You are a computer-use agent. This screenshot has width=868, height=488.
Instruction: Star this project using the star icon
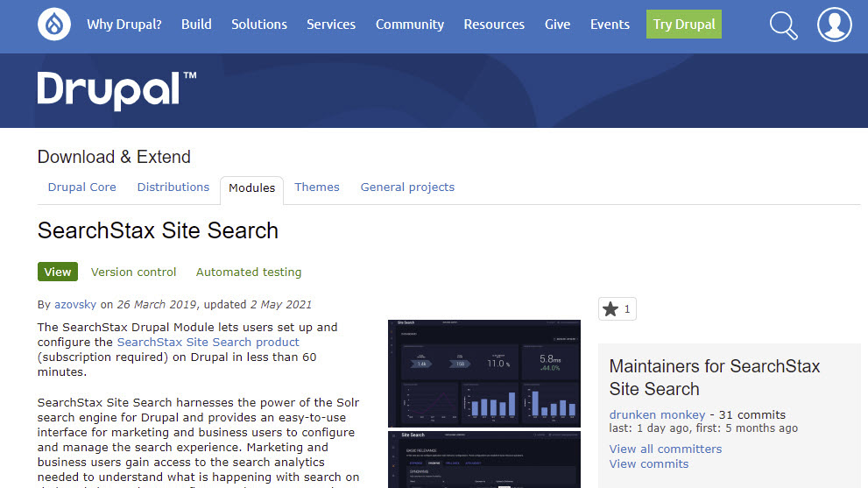[610, 309]
